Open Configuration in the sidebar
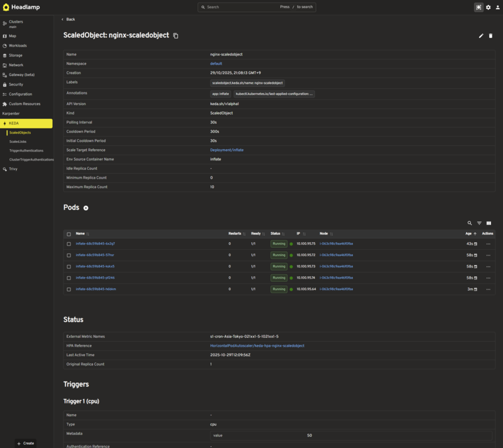The height and width of the screenshot is (448, 503). 20,94
